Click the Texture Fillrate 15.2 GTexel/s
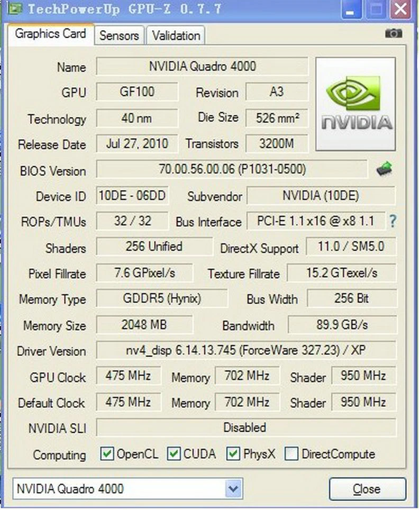420x510 pixels. coord(342,273)
